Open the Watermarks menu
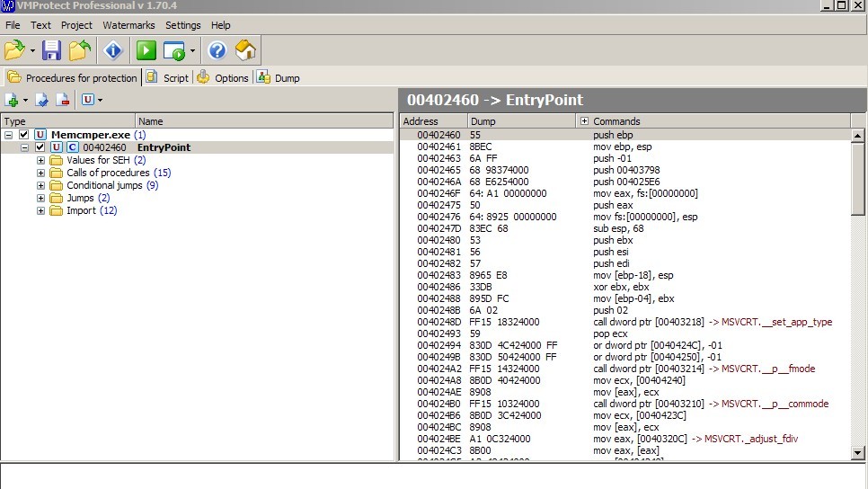This screenshot has width=868, height=489. (128, 25)
